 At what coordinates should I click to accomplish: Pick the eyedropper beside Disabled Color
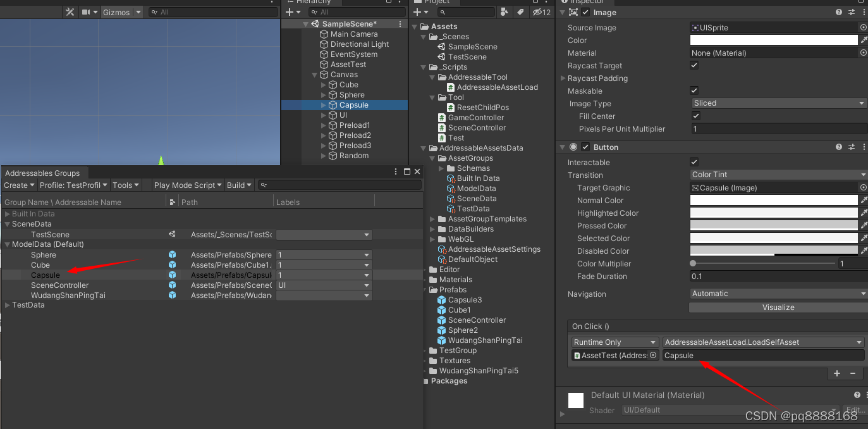864,251
